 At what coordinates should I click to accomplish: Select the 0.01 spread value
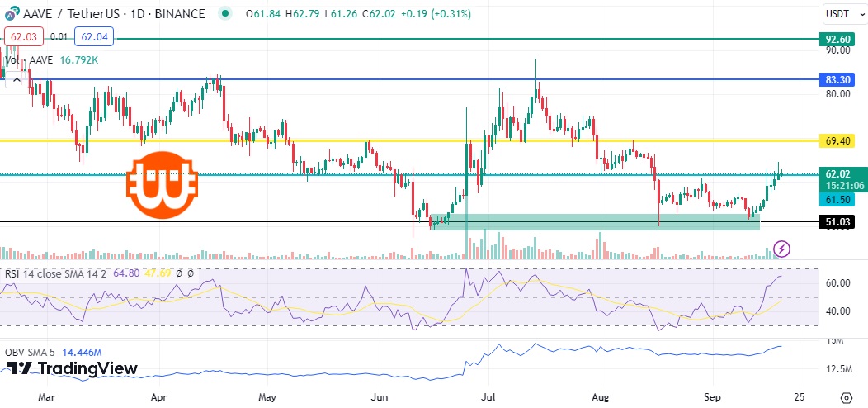59,36
